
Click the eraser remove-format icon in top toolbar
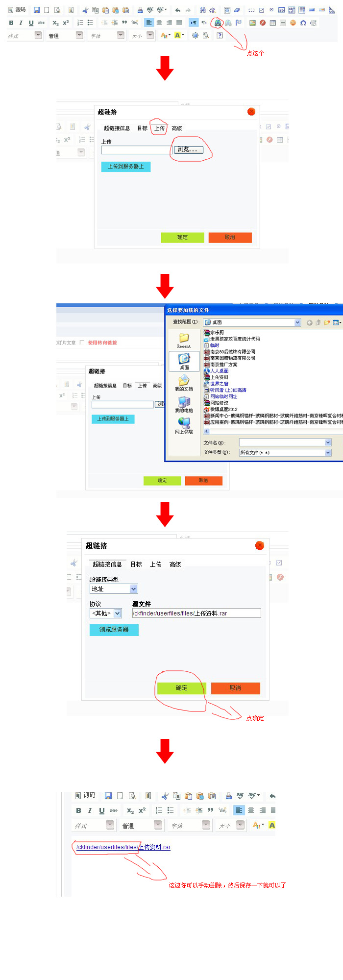pos(237,10)
